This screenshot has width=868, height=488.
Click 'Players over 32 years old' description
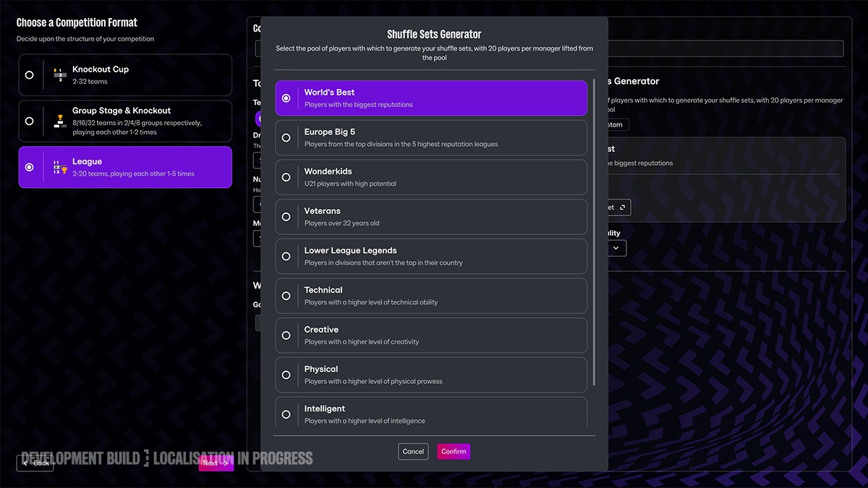(342, 223)
